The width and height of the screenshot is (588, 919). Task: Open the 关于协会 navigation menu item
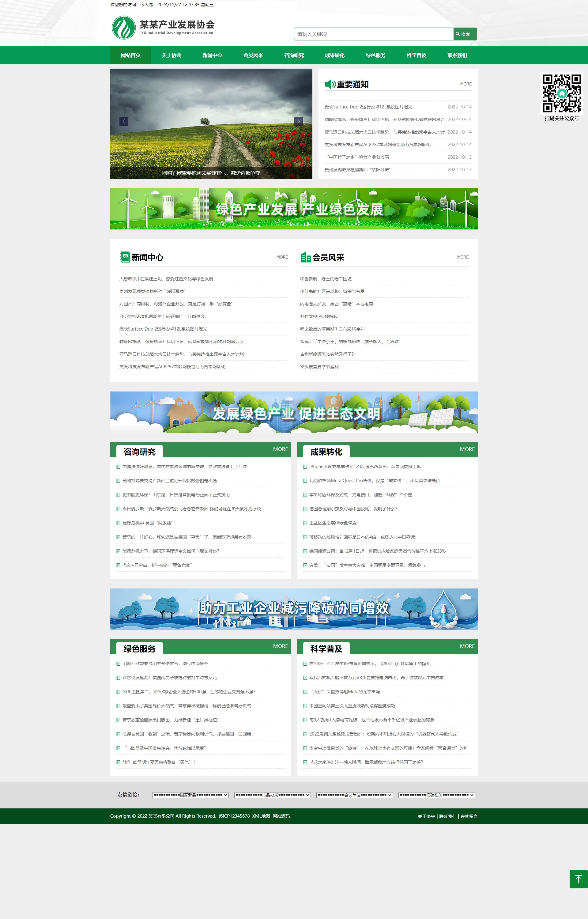click(171, 55)
